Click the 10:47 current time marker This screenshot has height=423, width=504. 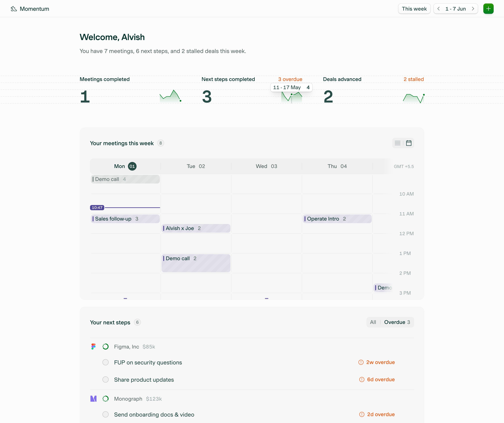pos(97,207)
